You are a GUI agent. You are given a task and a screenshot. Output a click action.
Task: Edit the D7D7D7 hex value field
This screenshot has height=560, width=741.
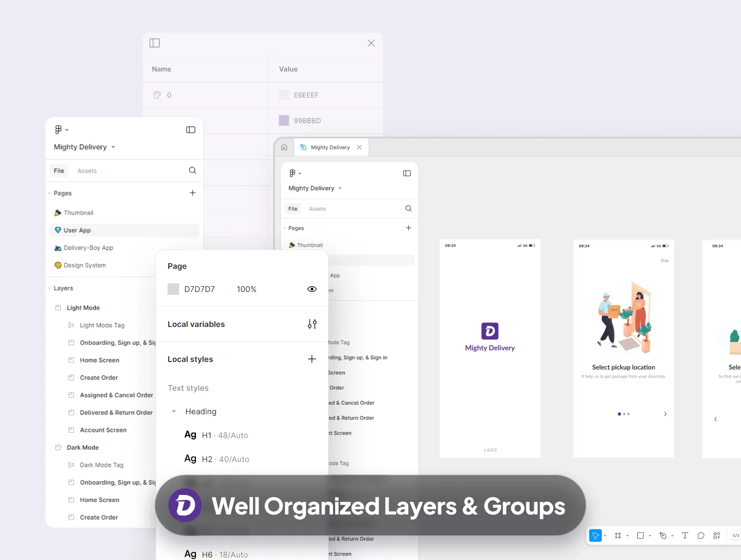point(200,289)
